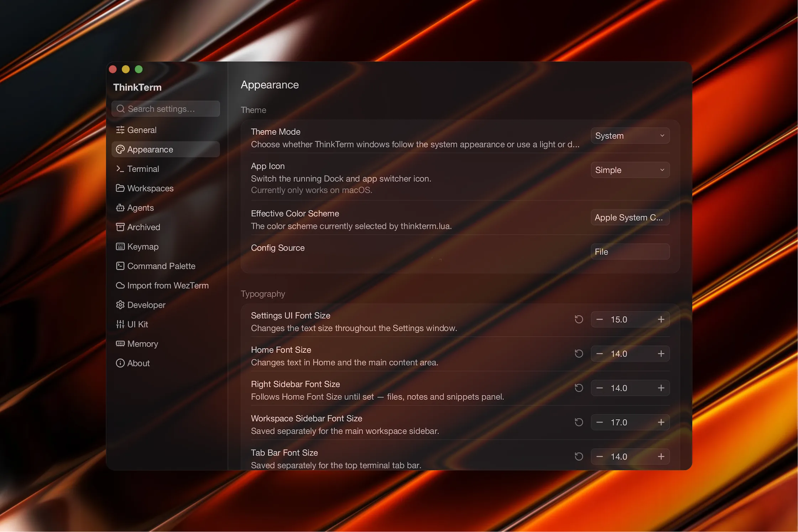Open the About section
The image size is (798, 532).
pyautogui.click(x=166, y=363)
